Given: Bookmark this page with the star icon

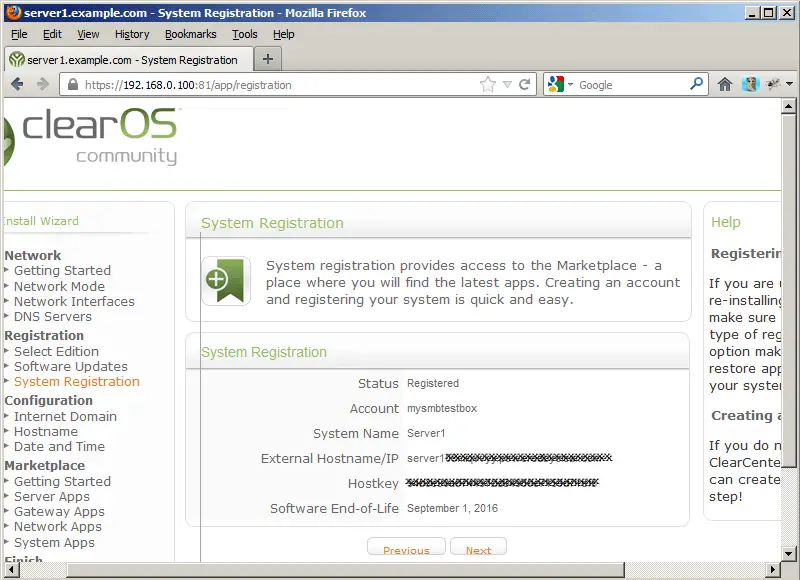Looking at the screenshot, I should coord(488,84).
